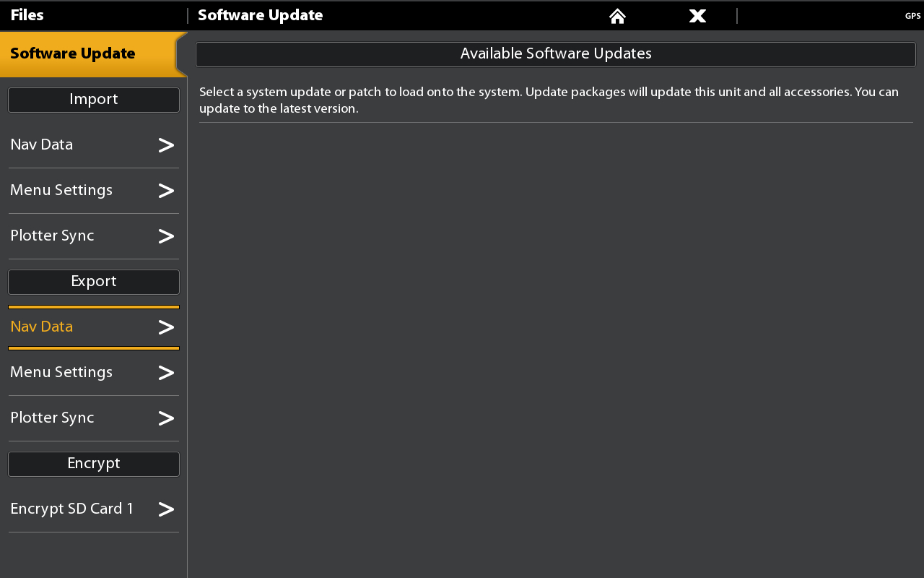Click the Encrypt section header

94,464
